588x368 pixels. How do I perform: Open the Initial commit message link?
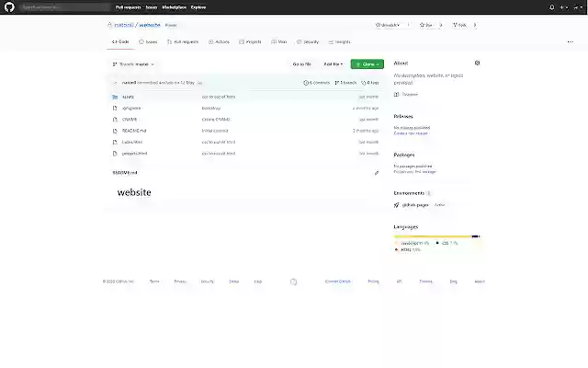(215, 131)
